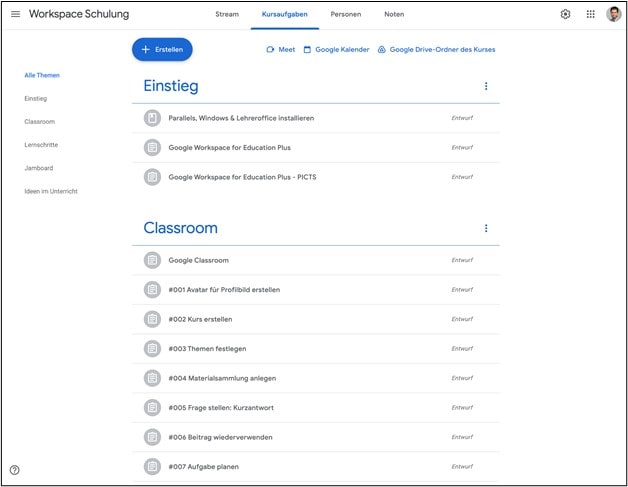Click the Erstellen button
Screen dimensions: 628x487
click(x=162, y=50)
